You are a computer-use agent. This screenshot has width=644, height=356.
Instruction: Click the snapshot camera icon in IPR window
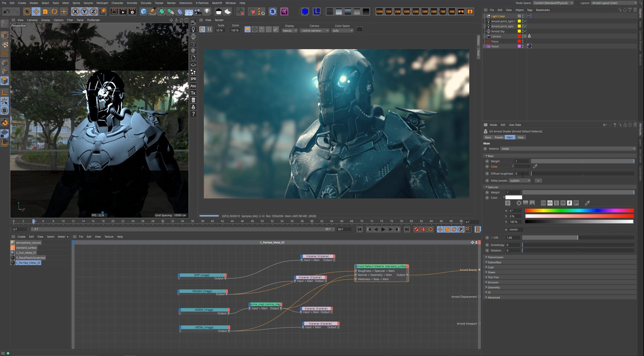pyautogui.click(x=360, y=29)
